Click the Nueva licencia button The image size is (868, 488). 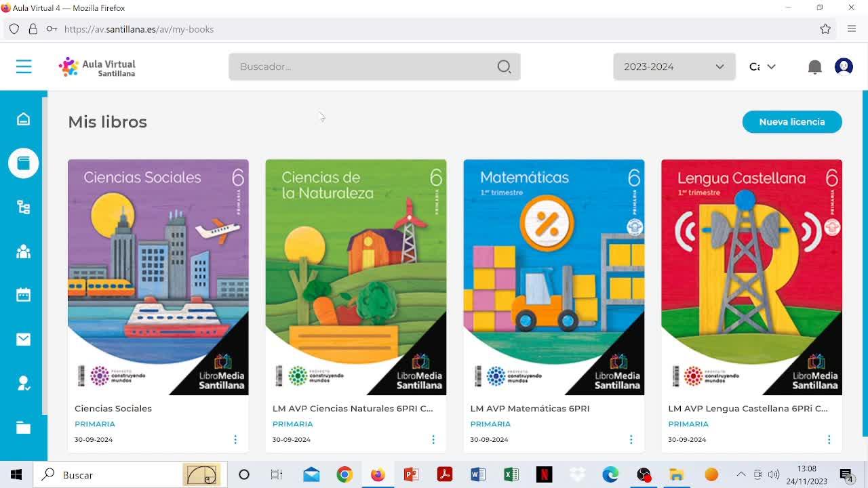(792, 122)
